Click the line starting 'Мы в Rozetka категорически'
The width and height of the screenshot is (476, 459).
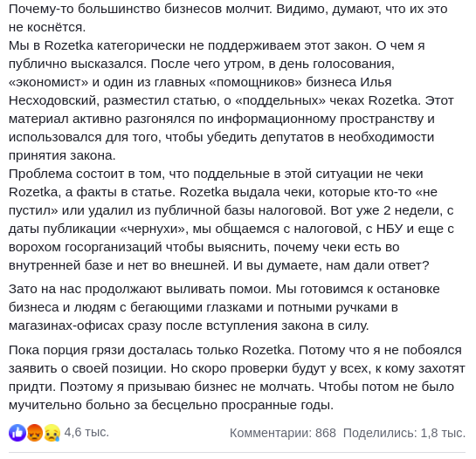point(217,45)
